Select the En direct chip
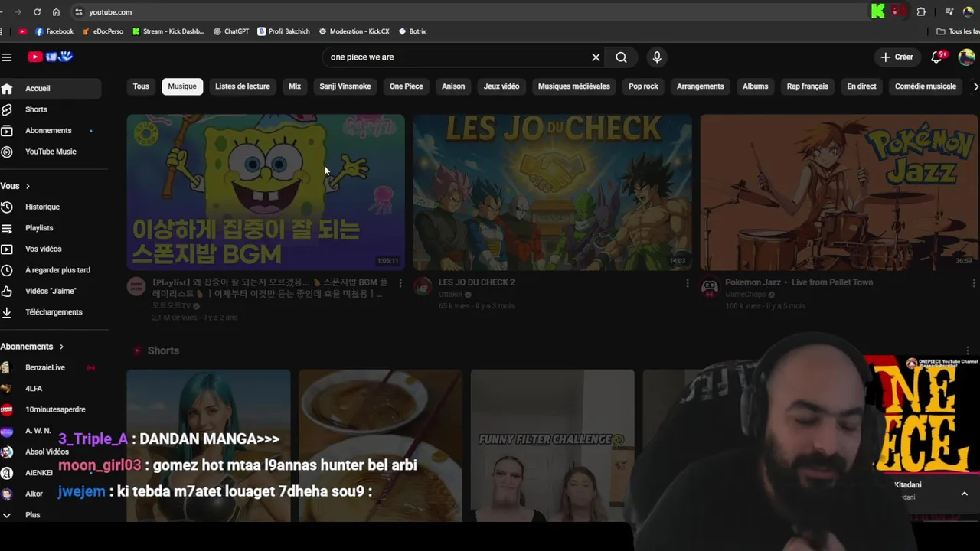Image resolution: width=980 pixels, height=551 pixels. (861, 86)
